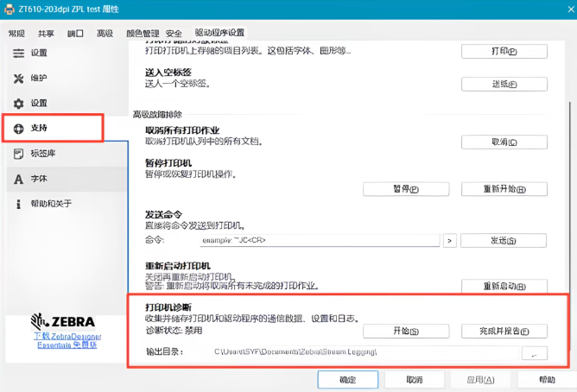Click the 重新开始(R) resume button
Image resolution: width=577 pixels, height=392 pixels.
504,189
